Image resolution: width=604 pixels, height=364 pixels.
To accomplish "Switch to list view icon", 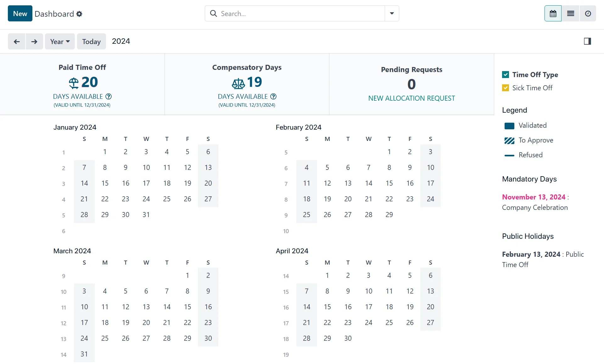I will click(570, 14).
